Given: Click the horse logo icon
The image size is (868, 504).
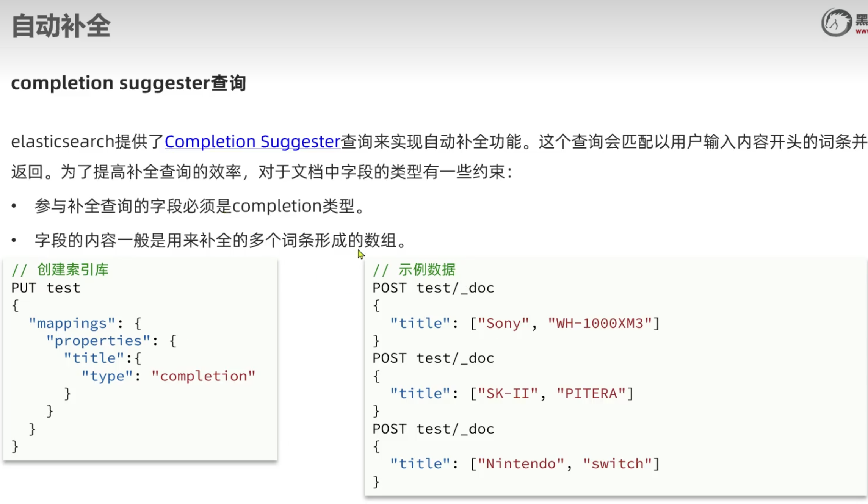Looking at the screenshot, I should (836, 23).
